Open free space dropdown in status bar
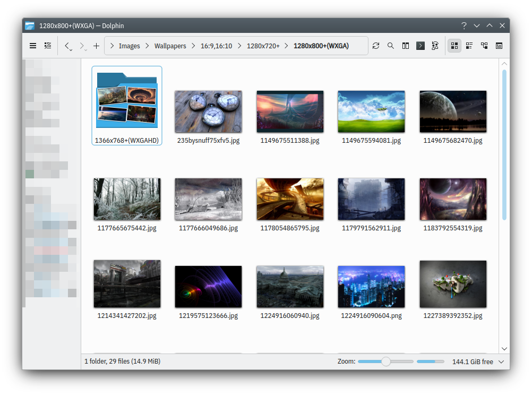 (x=501, y=361)
